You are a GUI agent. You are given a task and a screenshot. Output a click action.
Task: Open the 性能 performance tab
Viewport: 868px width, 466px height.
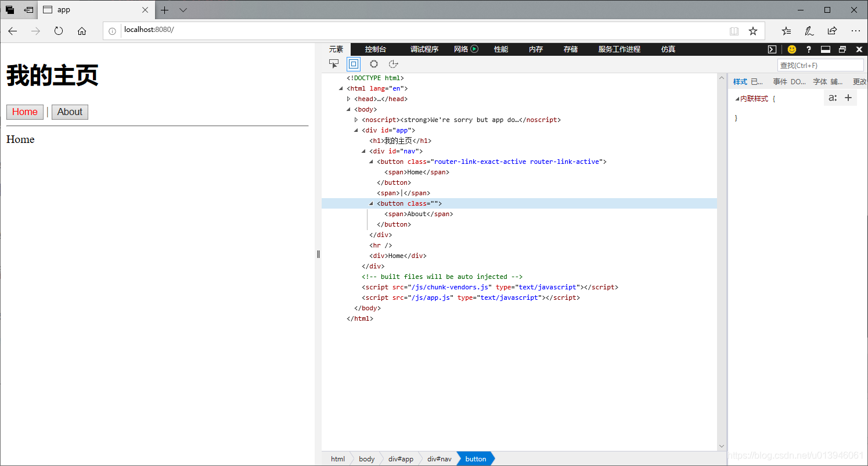501,49
